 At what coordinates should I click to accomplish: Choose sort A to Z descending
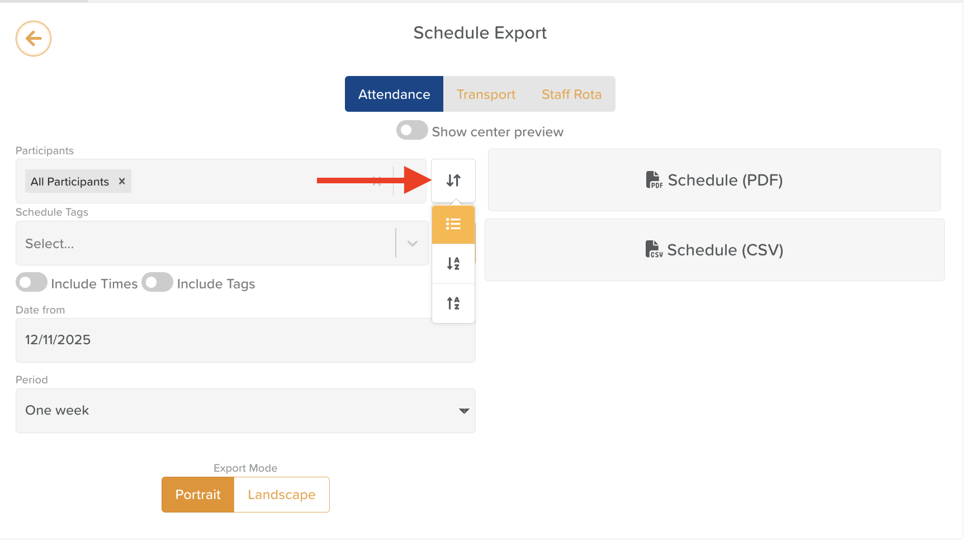tap(453, 264)
